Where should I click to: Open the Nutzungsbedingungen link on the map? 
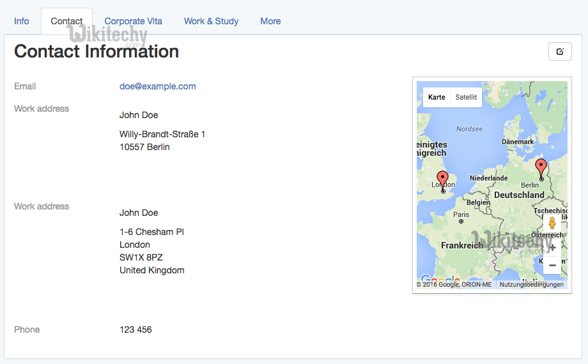pos(531,285)
